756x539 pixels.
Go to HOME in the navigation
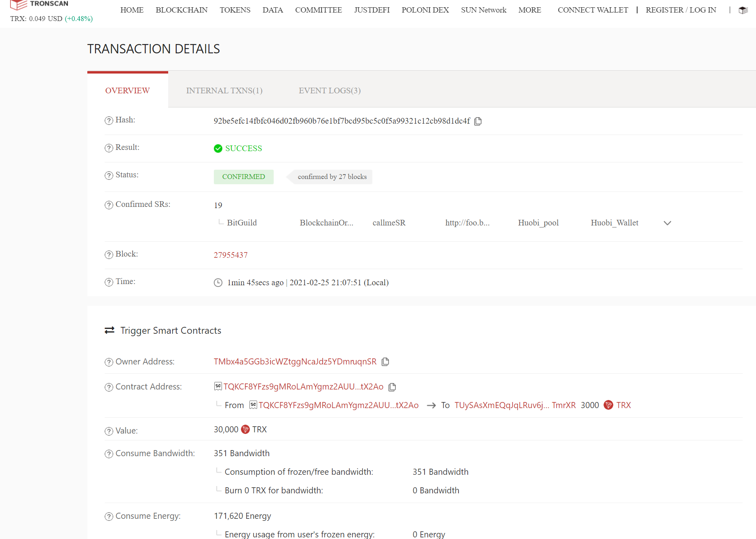(132, 10)
